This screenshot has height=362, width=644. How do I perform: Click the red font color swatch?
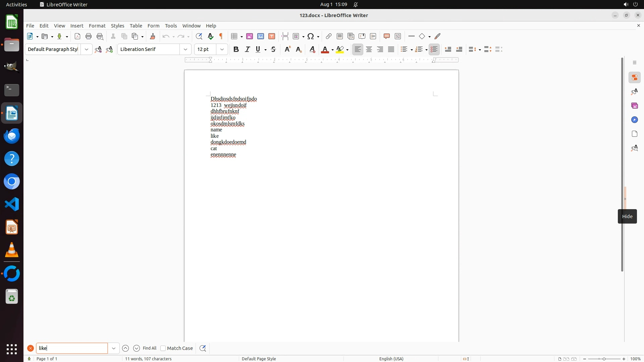325,50
